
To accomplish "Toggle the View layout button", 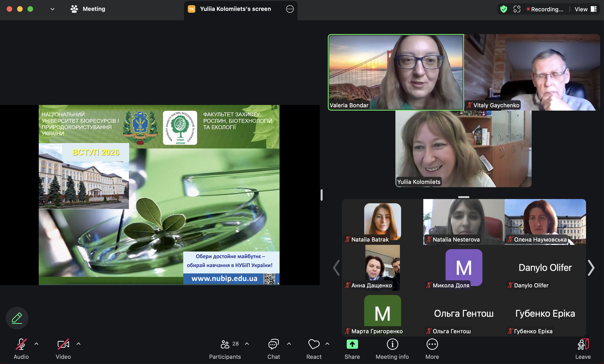I will tap(585, 9).
